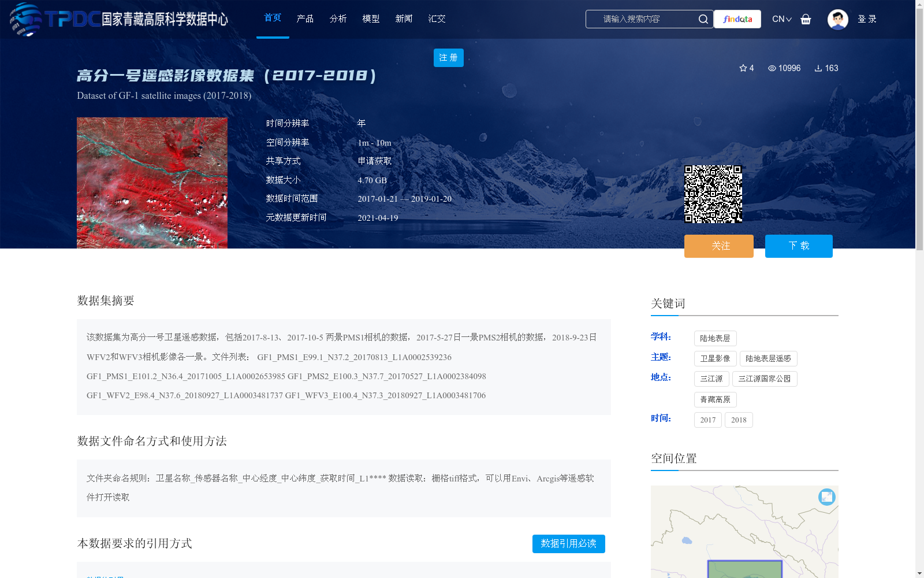Click the 登录 login link
Image resolution: width=924 pixels, height=578 pixels.
(x=867, y=19)
